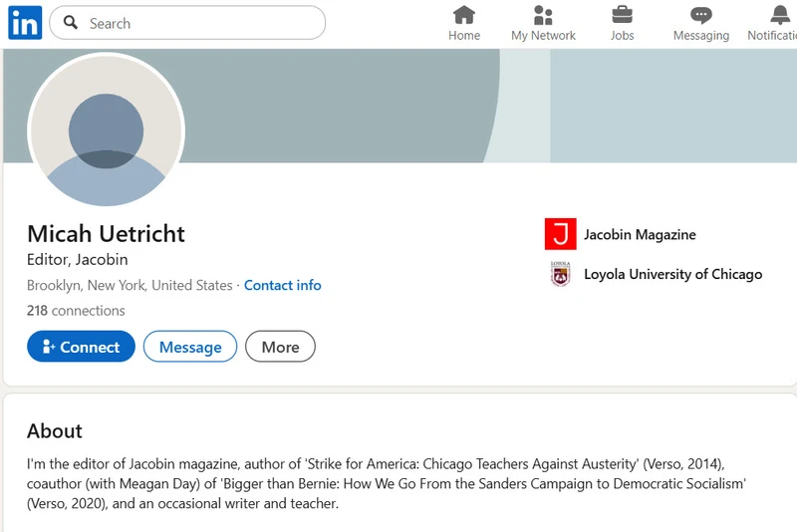Image resolution: width=797 pixels, height=532 pixels.
Task: Click the Loyola University crest logo
Action: coord(561,274)
